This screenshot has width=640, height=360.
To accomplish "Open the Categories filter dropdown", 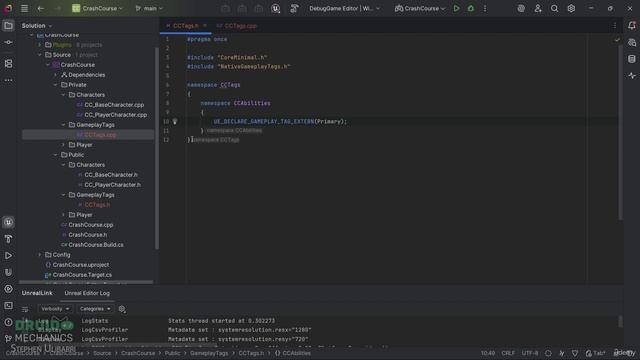I will 95,309.
